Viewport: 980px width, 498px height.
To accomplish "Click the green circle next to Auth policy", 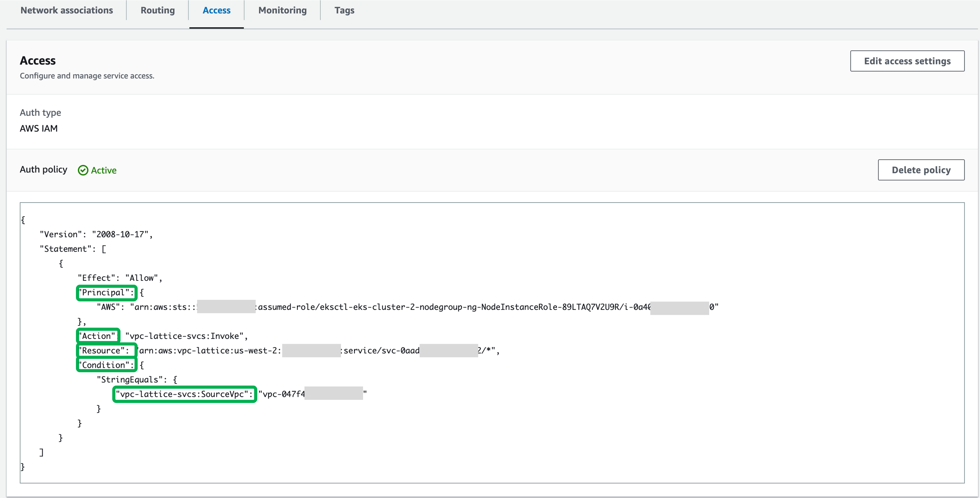I will click(83, 170).
